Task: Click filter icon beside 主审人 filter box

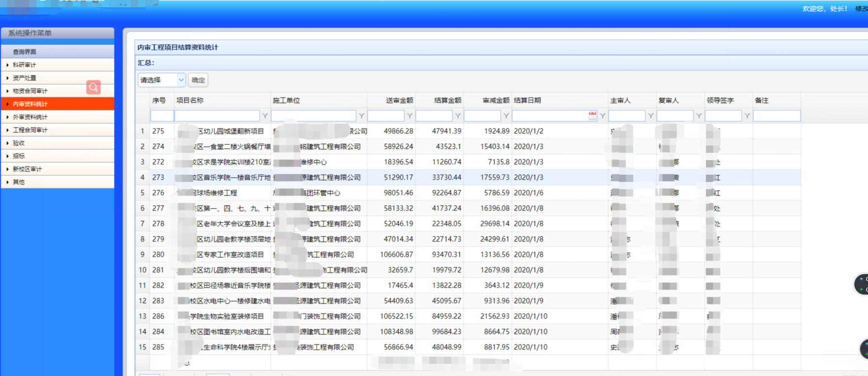Action: (x=651, y=115)
